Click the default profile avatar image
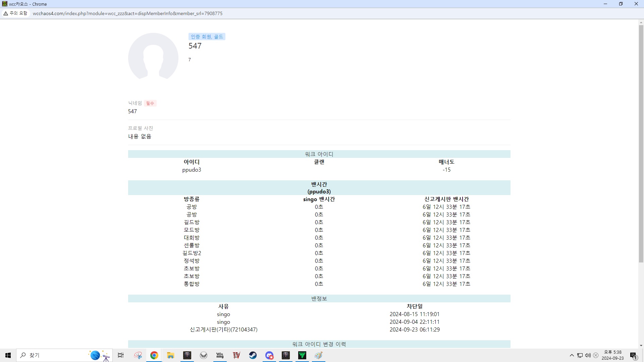The width and height of the screenshot is (644, 362). click(153, 56)
